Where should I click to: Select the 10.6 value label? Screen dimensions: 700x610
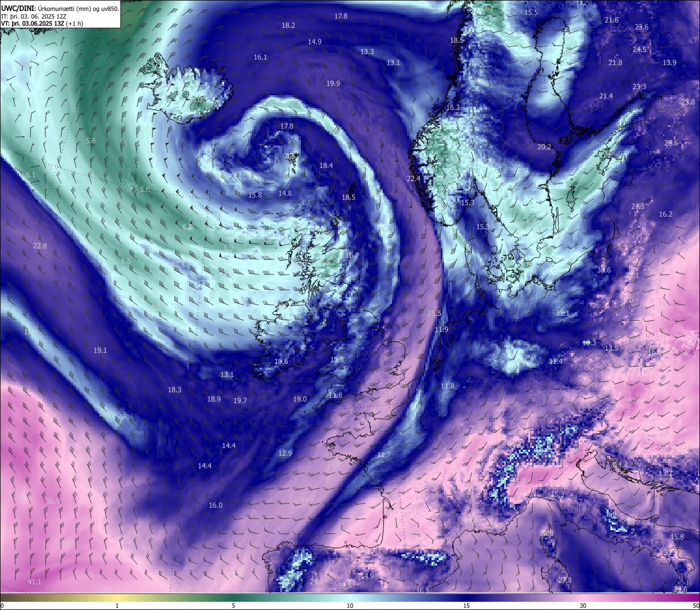(x=281, y=362)
